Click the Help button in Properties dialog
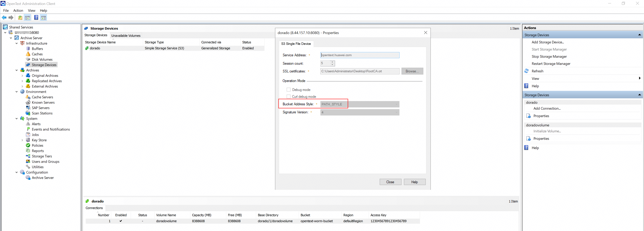Image resolution: width=644 pixels, height=231 pixels. 415,182
